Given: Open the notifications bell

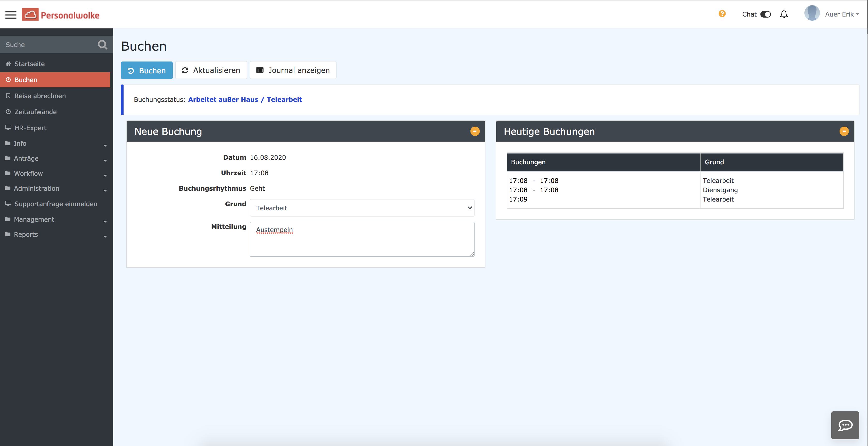Looking at the screenshot, I should (x=784, y=14).
